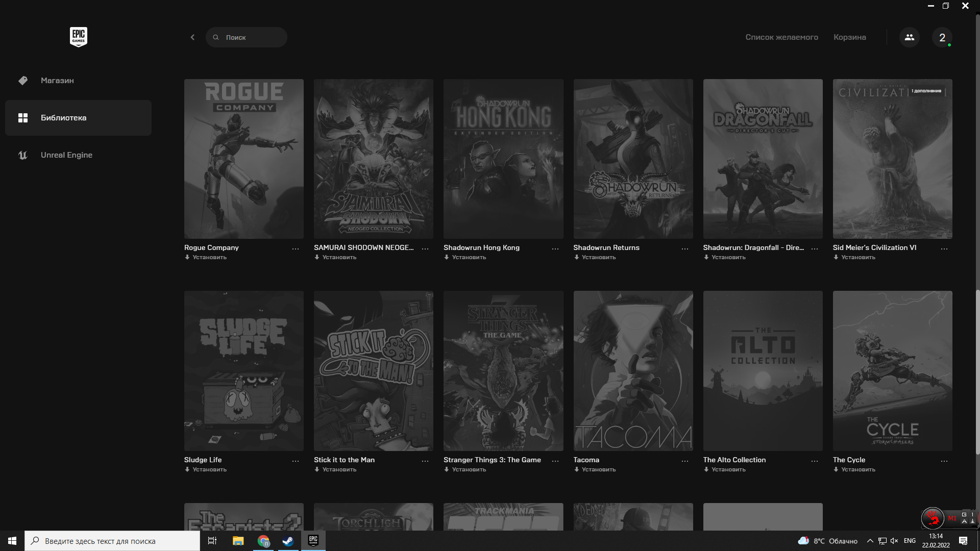
Task: Open the Shadowrun Returns cover
Action: tap(633, 159)
